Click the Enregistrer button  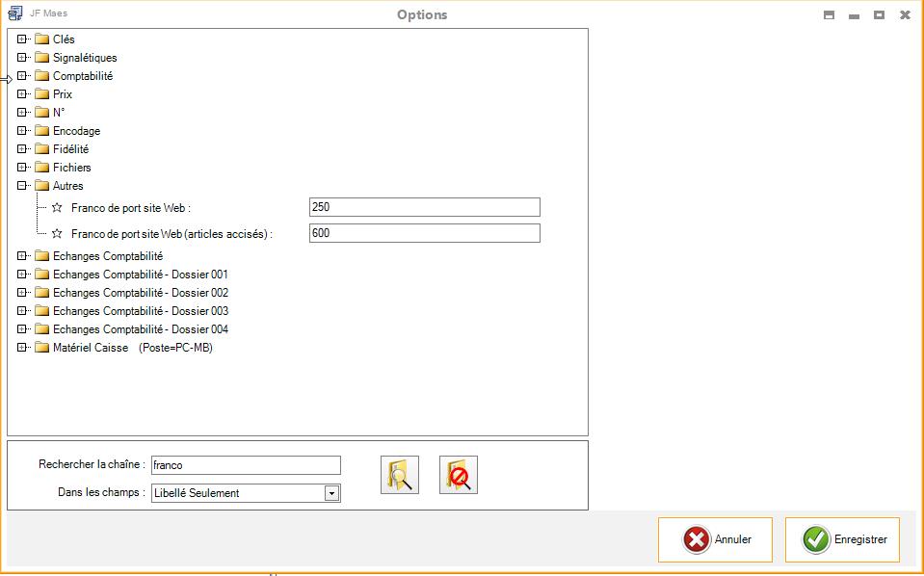point(842,539)
